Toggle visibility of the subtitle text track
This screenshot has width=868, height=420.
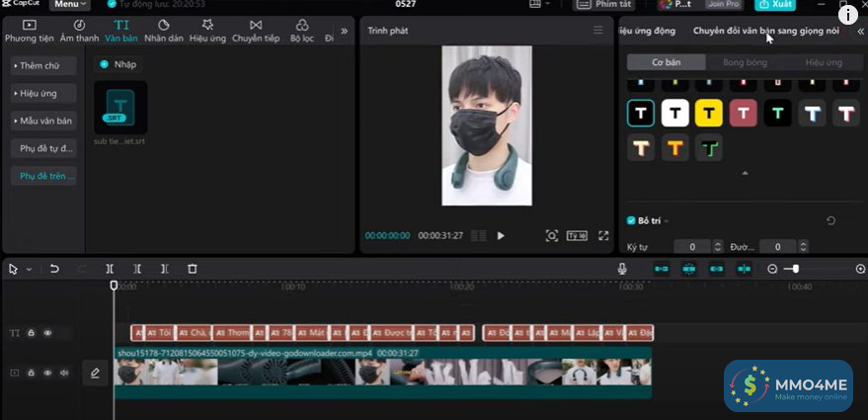(47, 333)
